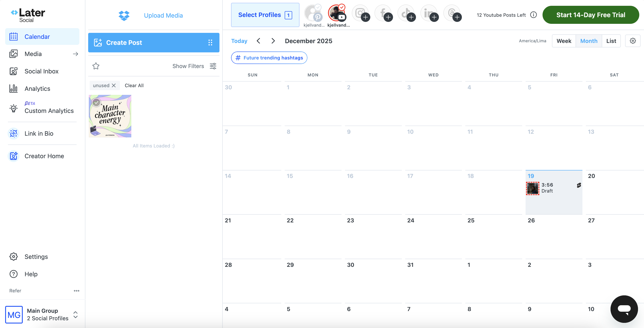Expand the Media submenu arrow
Viewport: 644px width, 328px height.
(76, 54)
